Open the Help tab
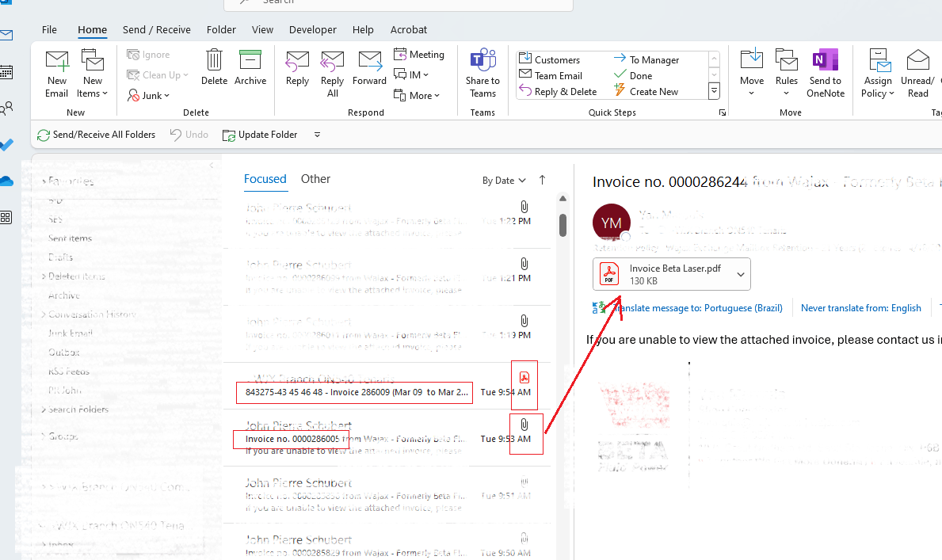 coord(363,29)
